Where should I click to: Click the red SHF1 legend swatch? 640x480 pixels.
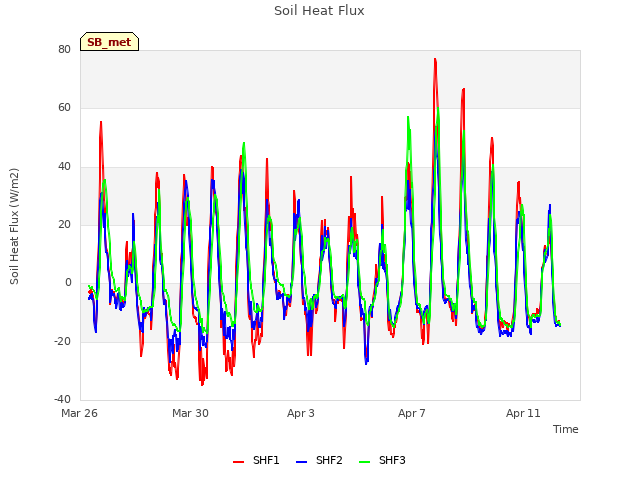238,462
